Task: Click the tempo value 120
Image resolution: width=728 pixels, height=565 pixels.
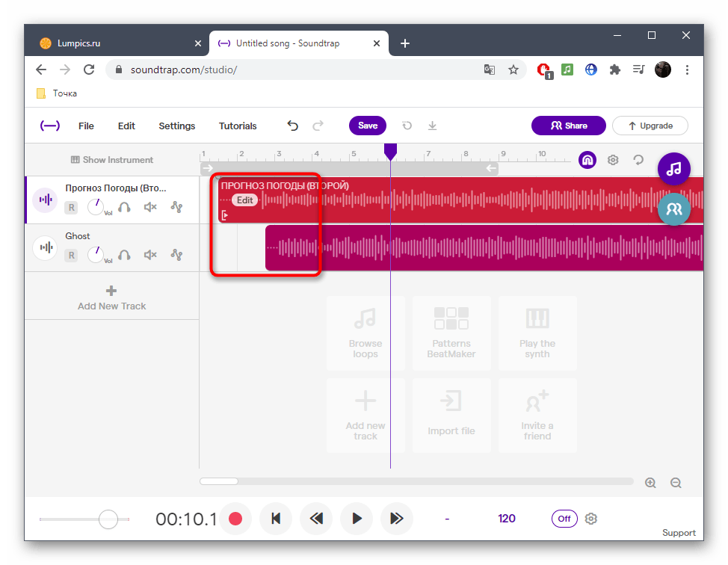Action: 507,519
